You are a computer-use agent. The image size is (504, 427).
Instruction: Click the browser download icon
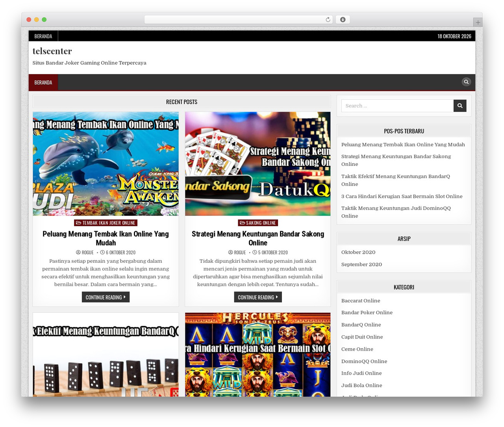(x=343, y=20)
